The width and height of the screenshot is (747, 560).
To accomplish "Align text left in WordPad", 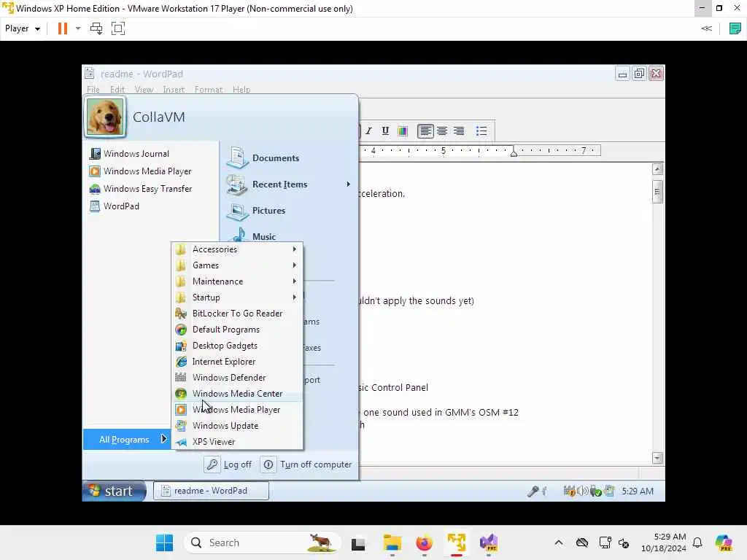I will click(425, 131).
